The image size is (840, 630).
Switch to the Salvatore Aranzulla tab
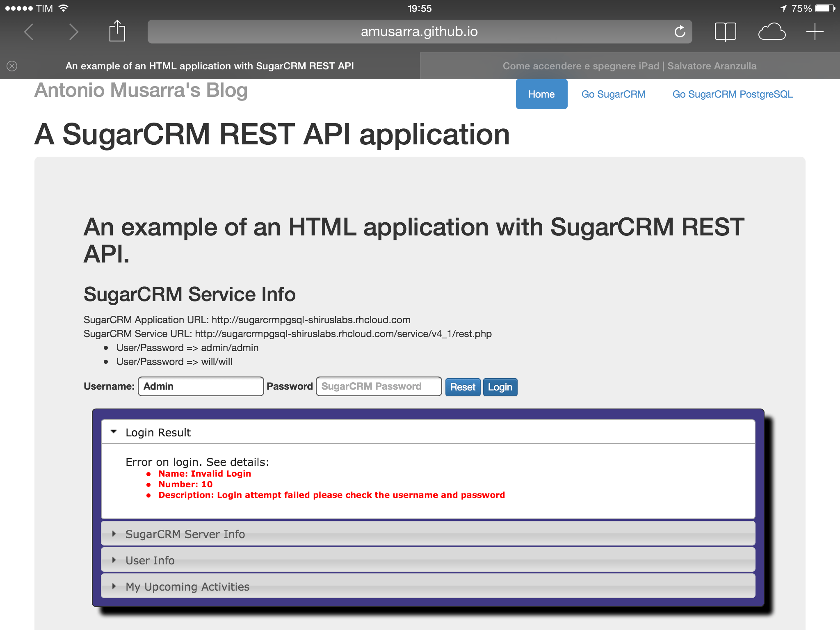[x=630, y=66]
